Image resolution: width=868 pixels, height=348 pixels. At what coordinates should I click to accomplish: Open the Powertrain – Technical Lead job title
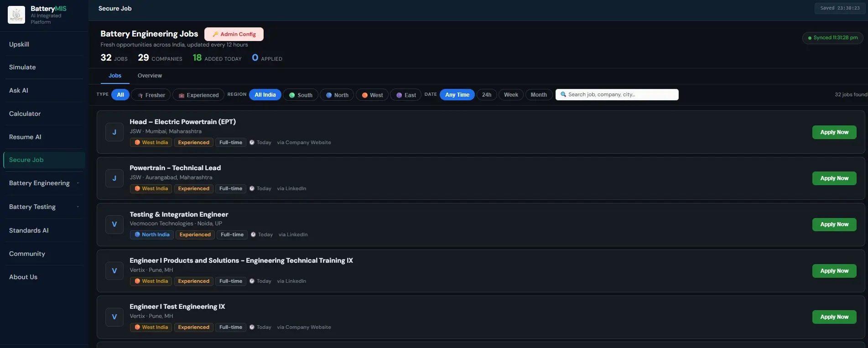175,168
